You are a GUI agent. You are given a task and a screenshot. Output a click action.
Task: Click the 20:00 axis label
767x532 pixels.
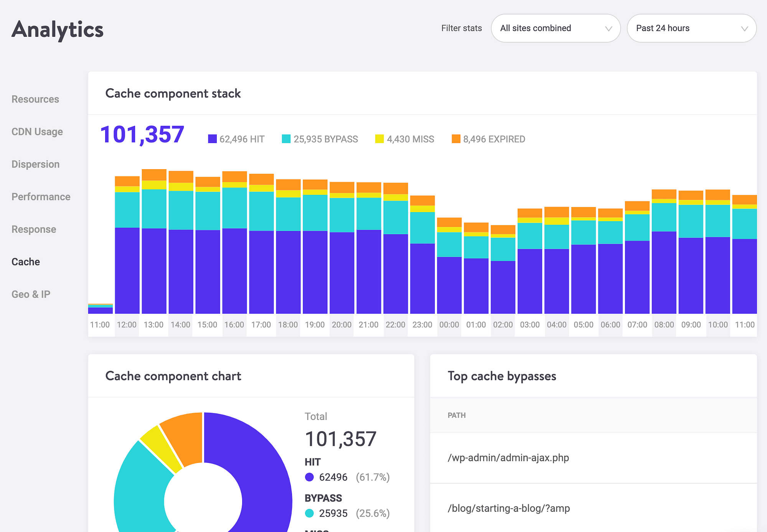pos(342,325)
